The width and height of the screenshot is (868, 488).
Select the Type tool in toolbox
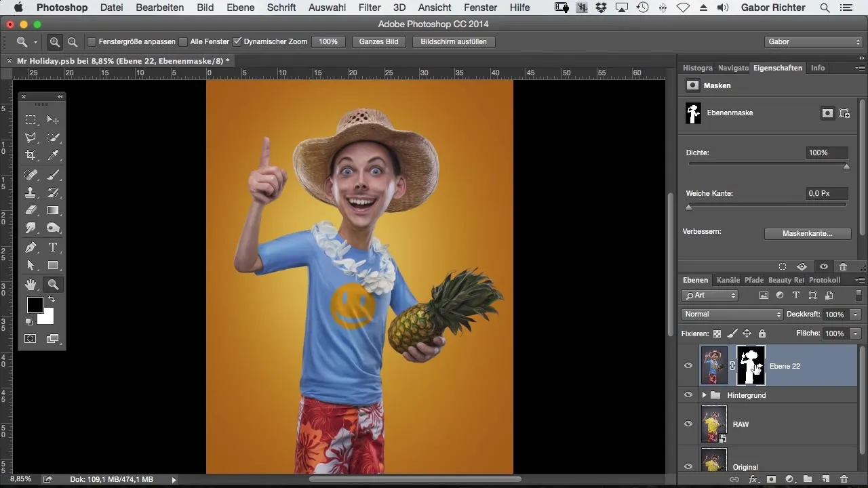pos(53,248)
